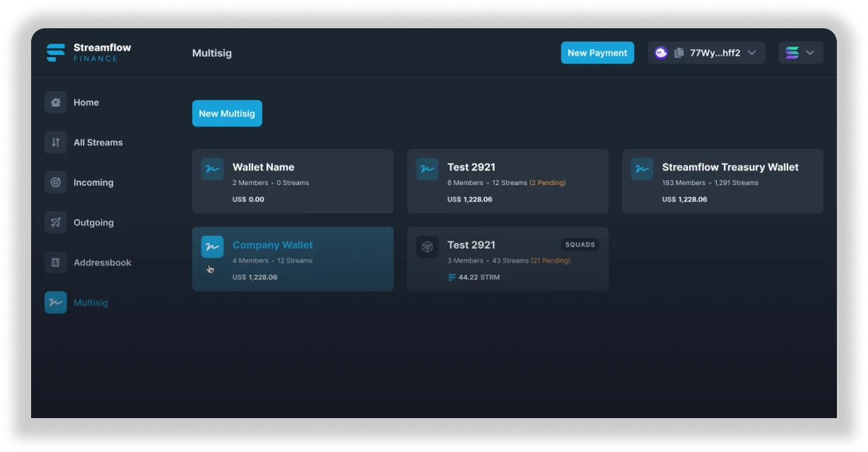The height and width of the screenshot is (452, 868).
Task: Click the Company Wallet card signature icon
Action: click(212, 246)
